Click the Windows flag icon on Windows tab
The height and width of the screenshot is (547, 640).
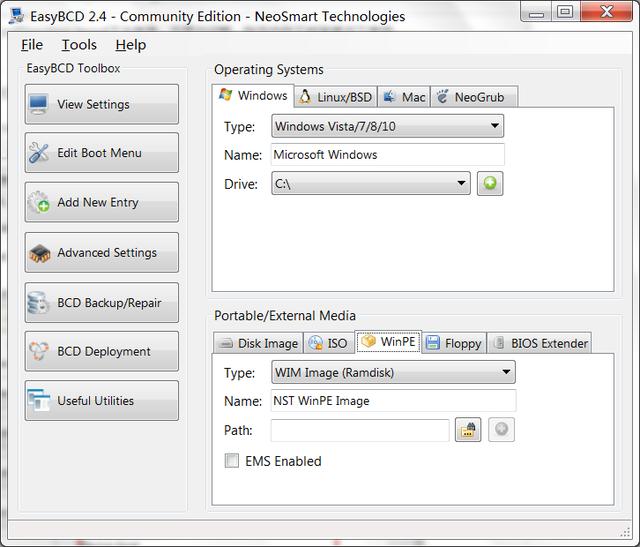click(226, 95)
